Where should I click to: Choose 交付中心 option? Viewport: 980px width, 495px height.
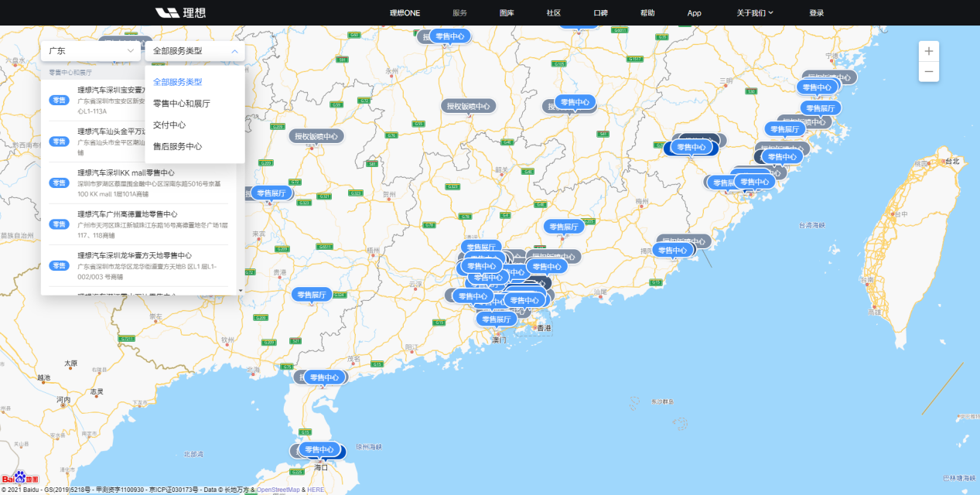pos(195,125)
